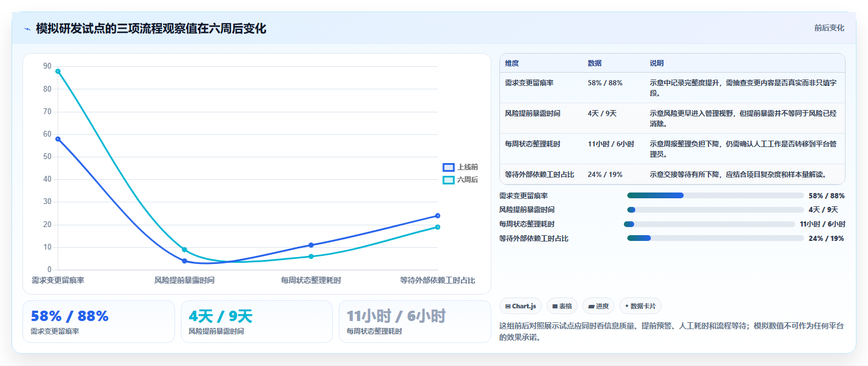The image size is (868, 366).
Task: Click description 示意风险更早进入管理视野
Action: [743, 119]
